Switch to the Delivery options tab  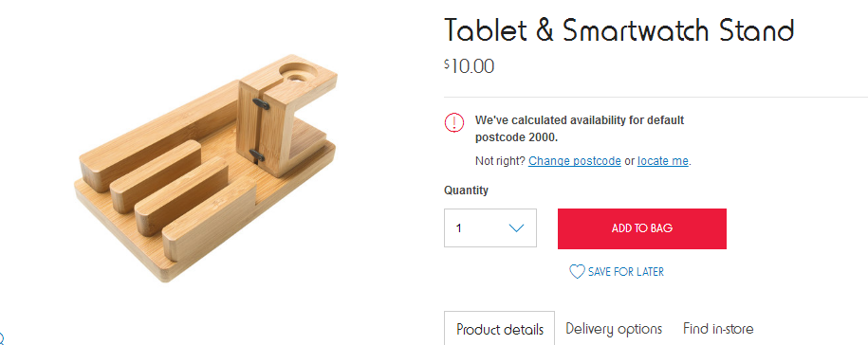614,329
